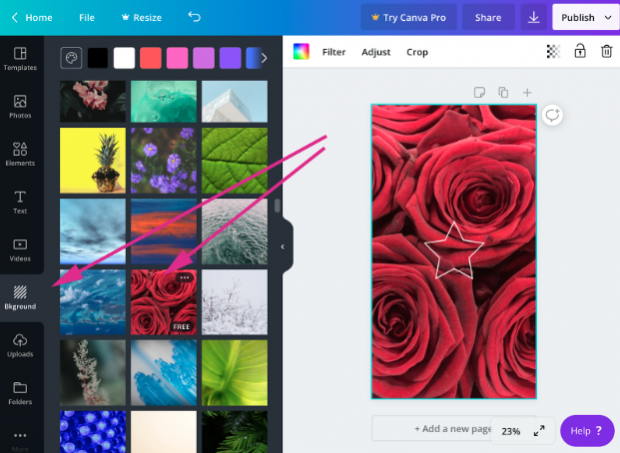The image size is (620, 453).
Task: Click the trash delete icon
Action: (607, 51)
